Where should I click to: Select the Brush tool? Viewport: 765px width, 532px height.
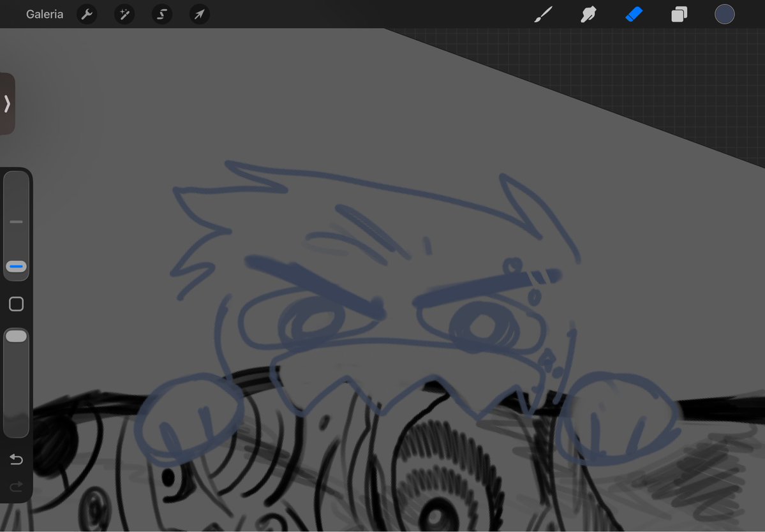[544, 14]
